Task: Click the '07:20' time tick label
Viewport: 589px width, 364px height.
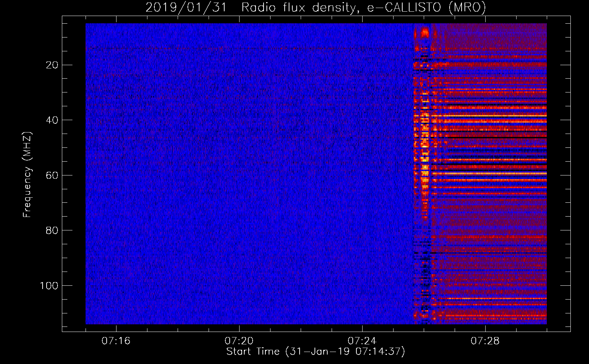Action: point(239,341)
